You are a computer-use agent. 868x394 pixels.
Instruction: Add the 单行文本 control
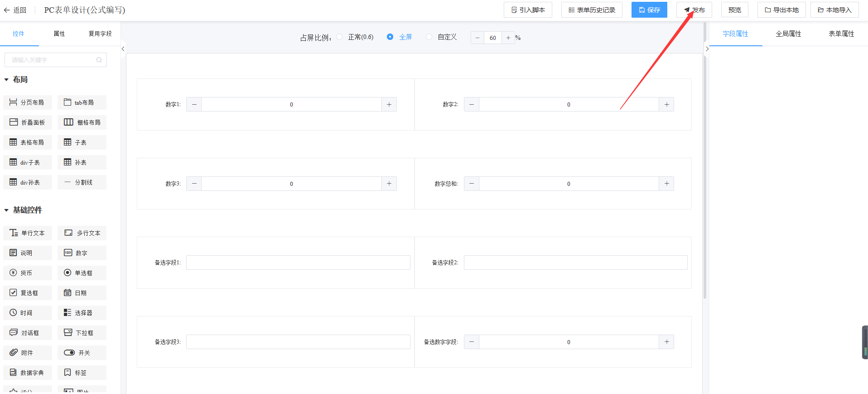pyautogui.click(x=28, y=233)
